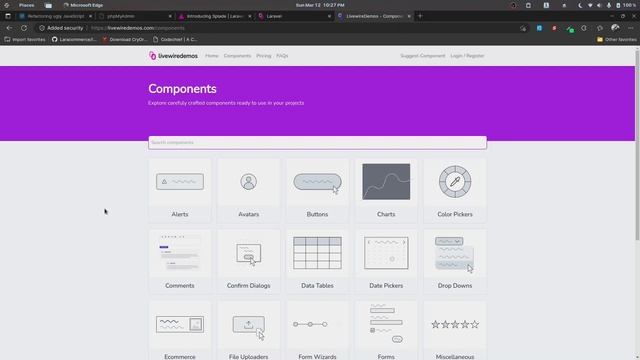Open the browser settings ellipsis menu
This screenshot has height=360, width=640.
coord(631,28)
